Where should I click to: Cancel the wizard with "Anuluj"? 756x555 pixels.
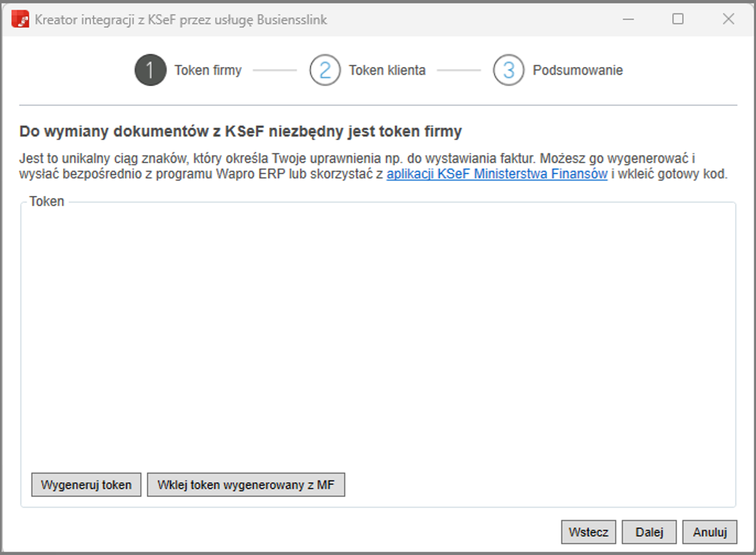(709, 532)
